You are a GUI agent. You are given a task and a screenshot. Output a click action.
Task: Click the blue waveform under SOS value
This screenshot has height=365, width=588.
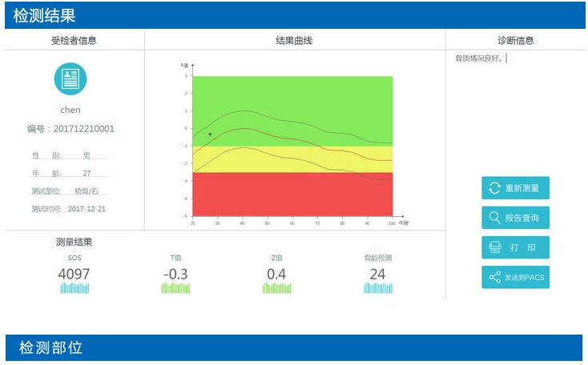(74, 288)
